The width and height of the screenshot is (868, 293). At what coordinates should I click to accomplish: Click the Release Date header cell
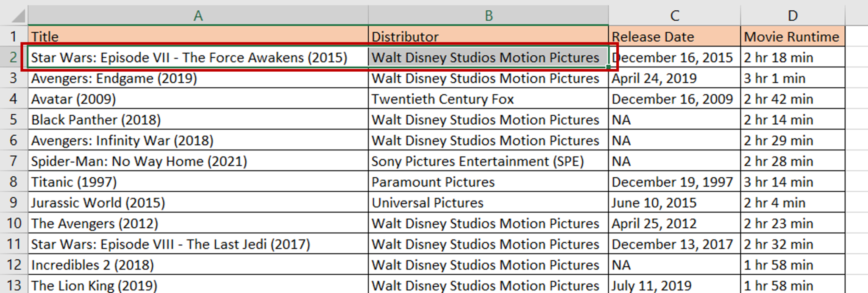[674, 36]
